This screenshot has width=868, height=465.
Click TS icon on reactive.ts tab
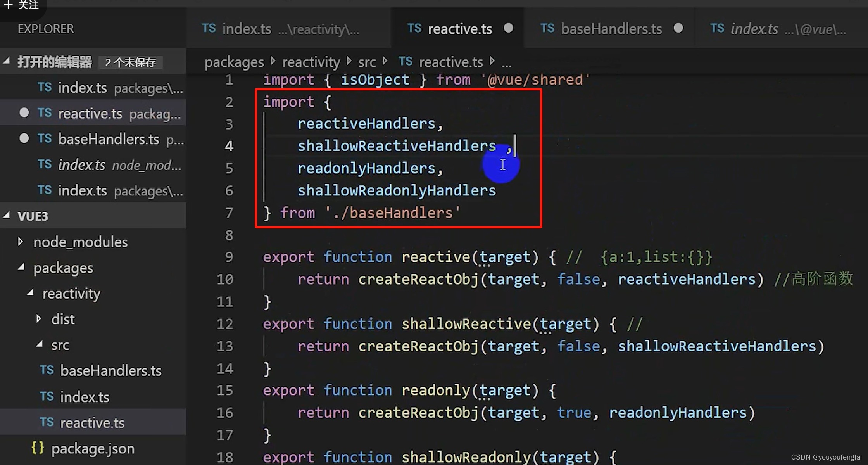point(414,28)
